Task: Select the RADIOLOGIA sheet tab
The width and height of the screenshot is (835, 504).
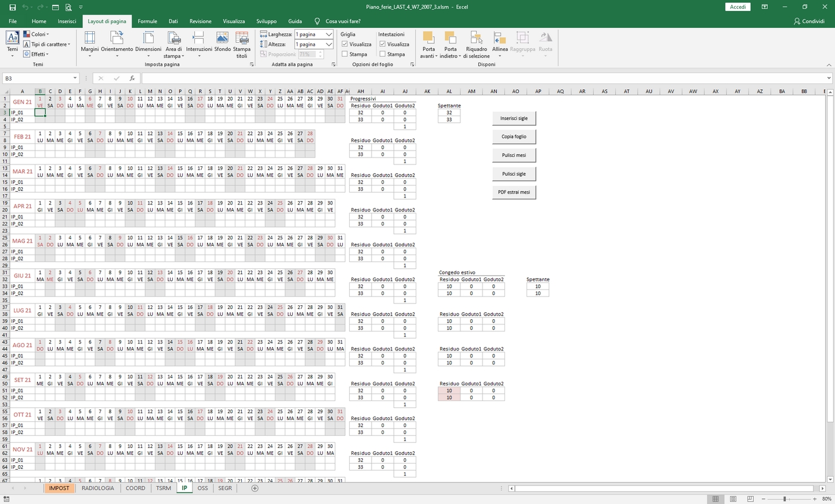Action: [x=97, y=488]
